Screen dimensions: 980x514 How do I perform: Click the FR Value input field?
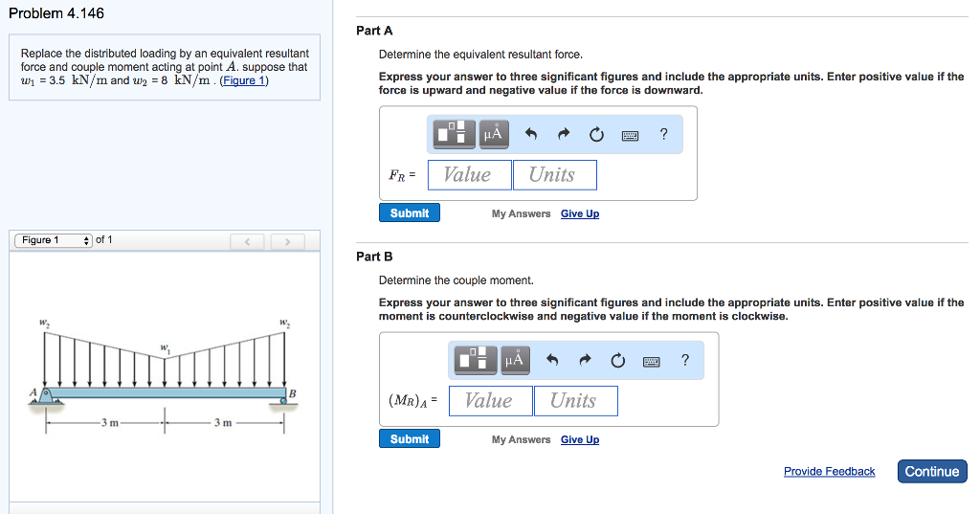pos(469,175)
